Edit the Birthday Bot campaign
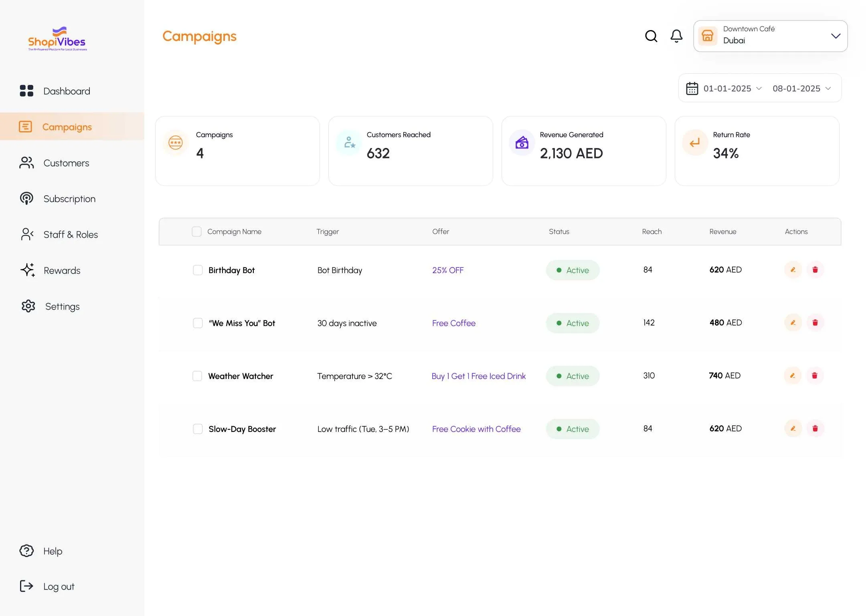The image size is (866, 616). [793, 269]
